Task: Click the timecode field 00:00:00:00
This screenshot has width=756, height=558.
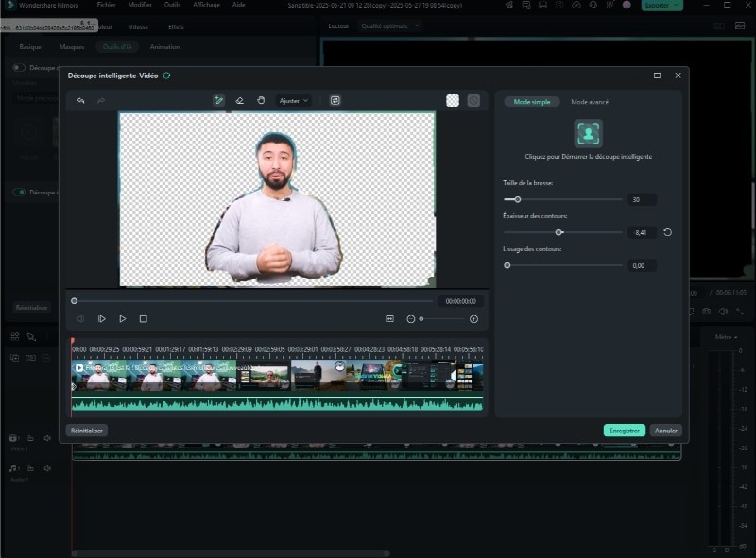Action: (x=460, y=301)
